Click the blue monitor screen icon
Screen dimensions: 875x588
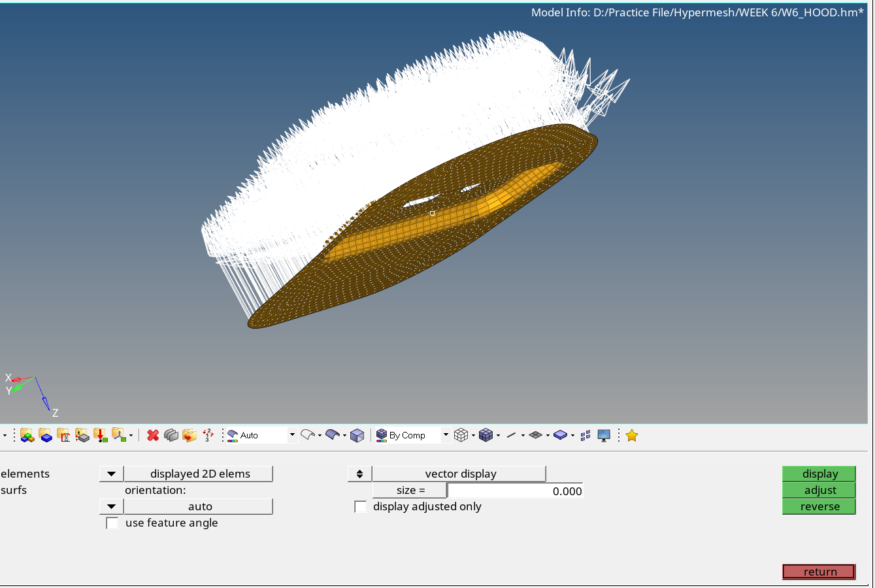[x=604, y=435]
